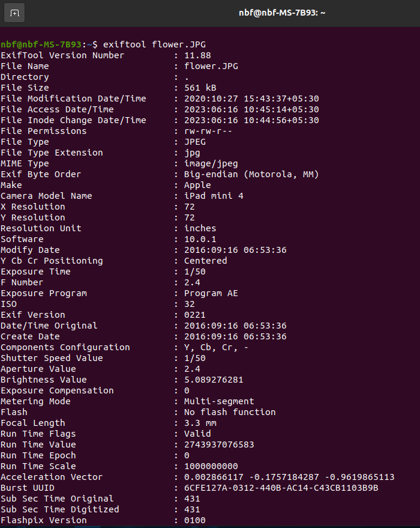This screenshot has width=420, height=528.
Task: Select the ExifTool Version Number value 11.88
Action: coord(197,55)
